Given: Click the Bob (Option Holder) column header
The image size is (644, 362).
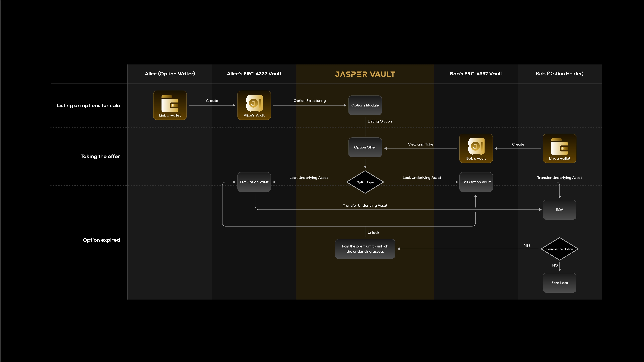Looking at the screenshot, I should [x=559, y=74].
